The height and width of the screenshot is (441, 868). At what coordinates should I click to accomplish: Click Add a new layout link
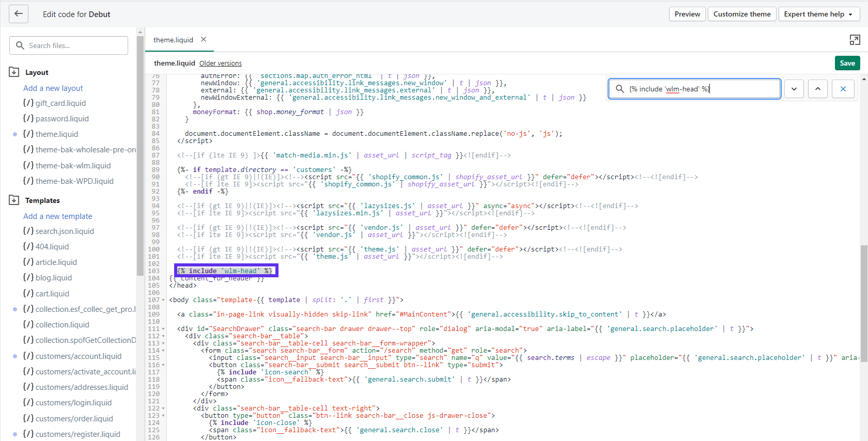click(x=53, y=88)
